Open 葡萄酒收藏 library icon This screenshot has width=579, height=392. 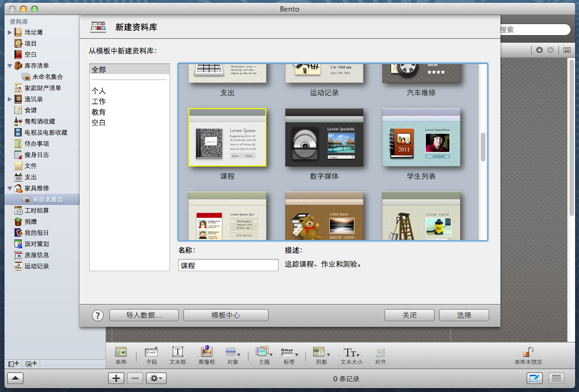(x=18, y=121)
